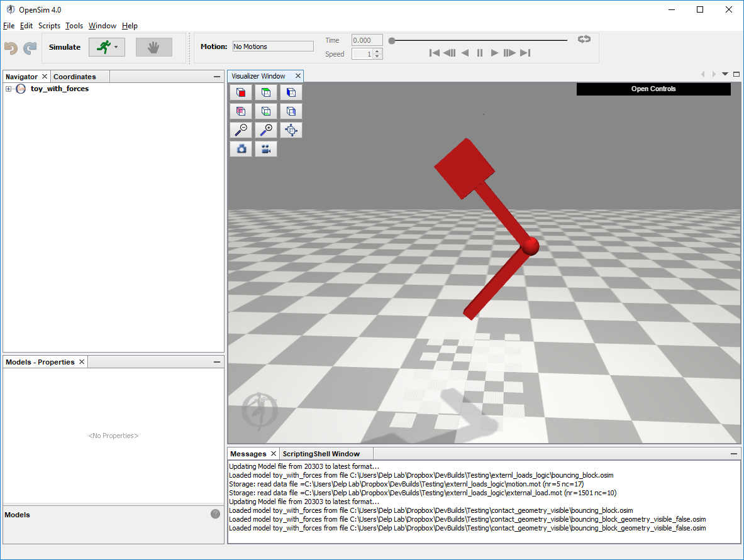Switch to the ScriptingShell Window tab

pyautogui.click(x=321, y=453)
